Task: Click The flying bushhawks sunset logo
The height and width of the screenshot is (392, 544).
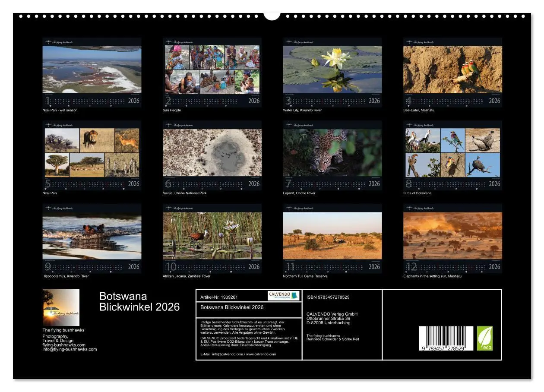Action: point(61,307)
